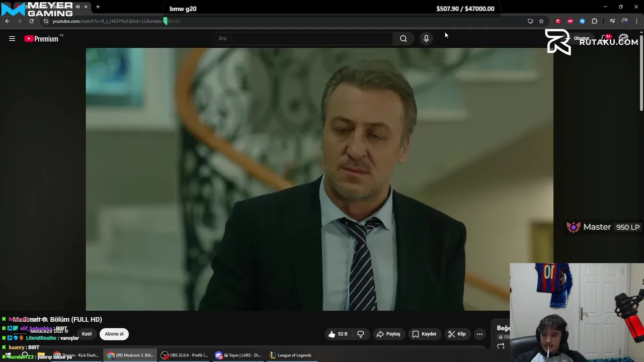This screenshot has height=362, width=644.
Task: Open a new browser tab with plus
Action: (98, 7)
